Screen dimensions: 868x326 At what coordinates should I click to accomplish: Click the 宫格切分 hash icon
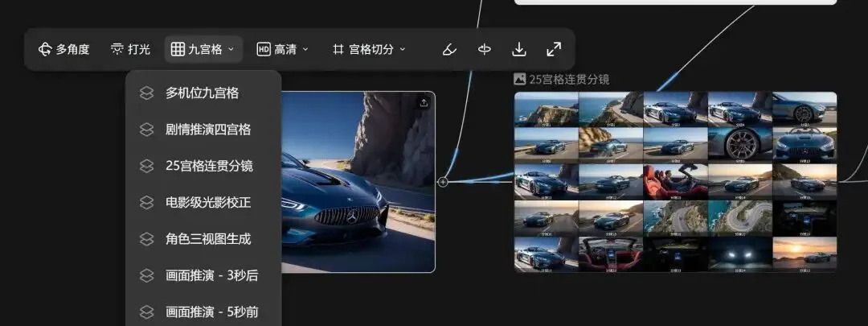pos(338,49)
